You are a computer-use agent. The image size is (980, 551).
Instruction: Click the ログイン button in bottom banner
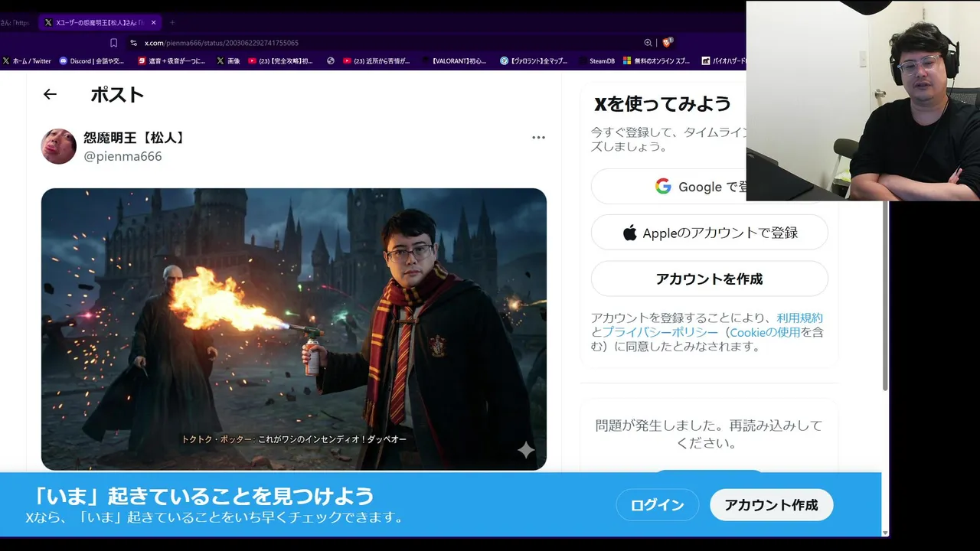(657, 505)
